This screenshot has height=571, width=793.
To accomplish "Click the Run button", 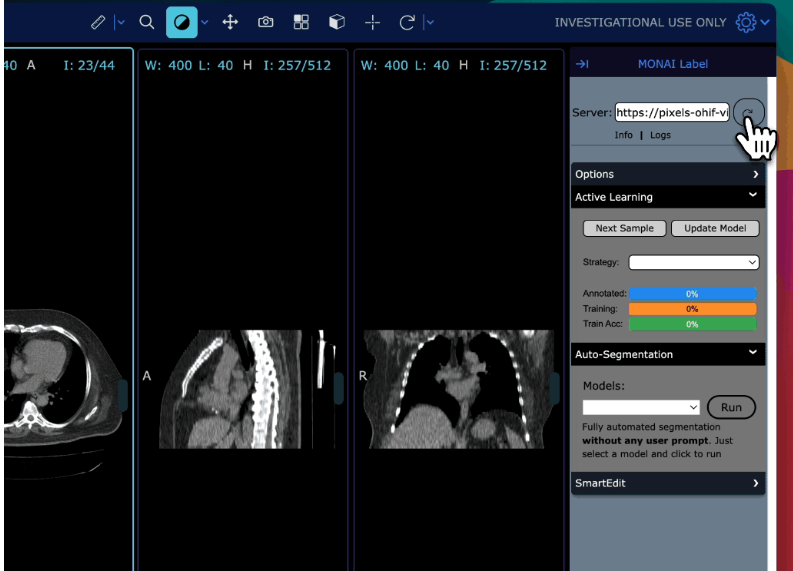I will pos(731,407).
